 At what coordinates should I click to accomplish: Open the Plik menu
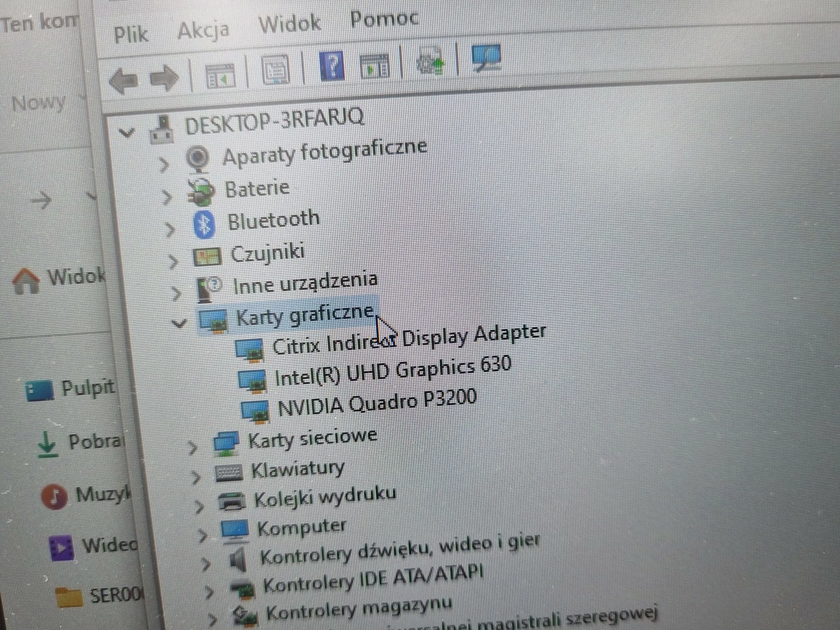131,35
